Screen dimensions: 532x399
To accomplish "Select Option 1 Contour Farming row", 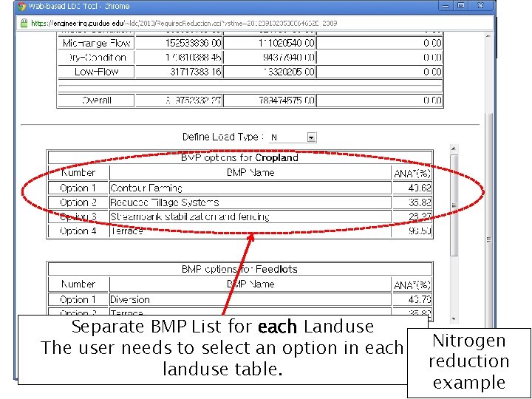I will click(240, 188).
